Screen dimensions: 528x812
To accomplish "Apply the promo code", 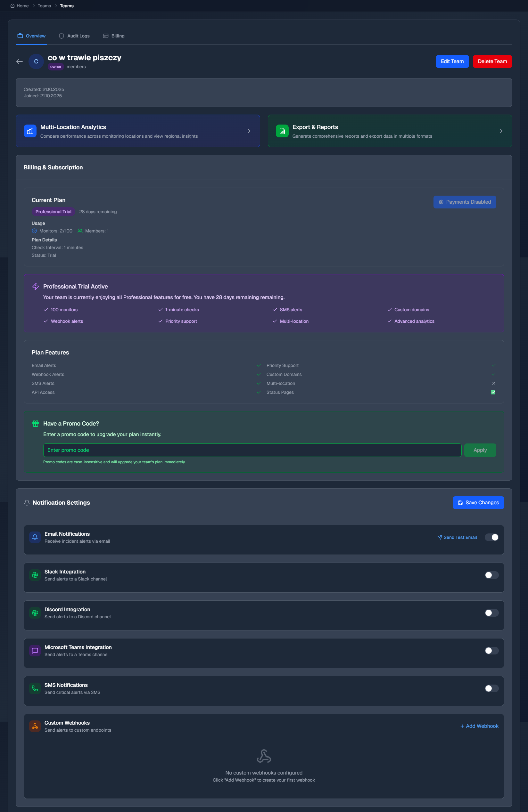I will click(x=480, y=450).
